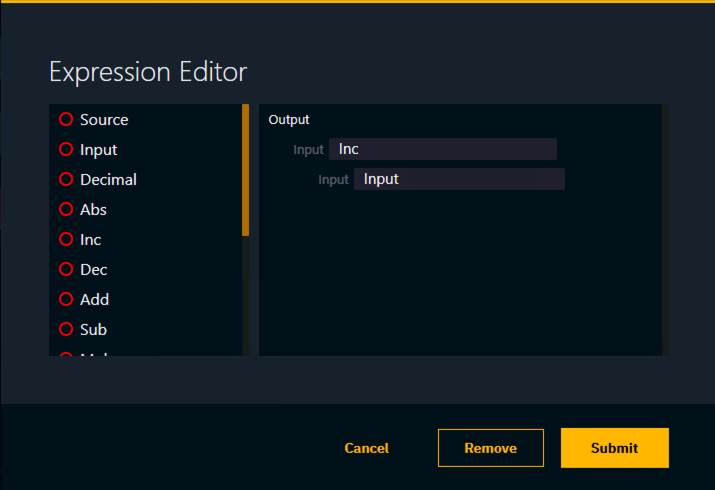The height and width of the screenshot is (490, 715).
Task: Click the Decimal text label in function list
Action: (x=108, y=179)
